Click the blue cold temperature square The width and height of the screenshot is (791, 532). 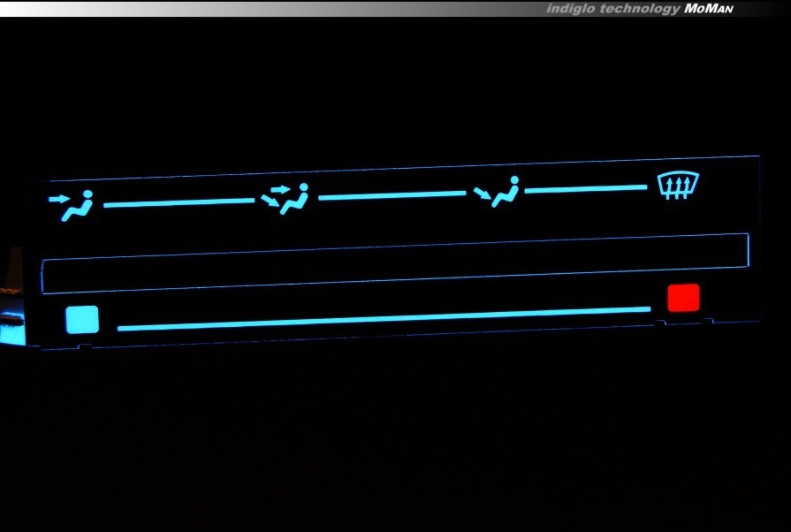(82, 319)
